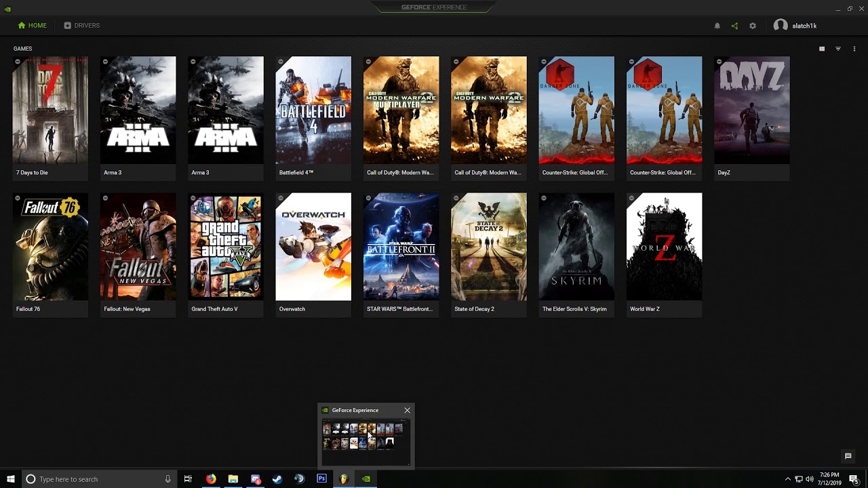The image size is (868, 488).
Task: Open Discord from the taskbar
Action: pyautogui.click(x=255, y=479)
